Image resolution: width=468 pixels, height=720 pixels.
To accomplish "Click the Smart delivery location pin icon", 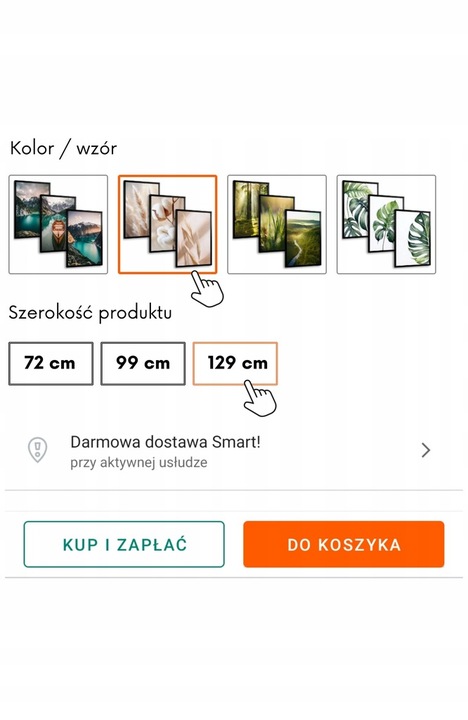I will pos(37,450).
